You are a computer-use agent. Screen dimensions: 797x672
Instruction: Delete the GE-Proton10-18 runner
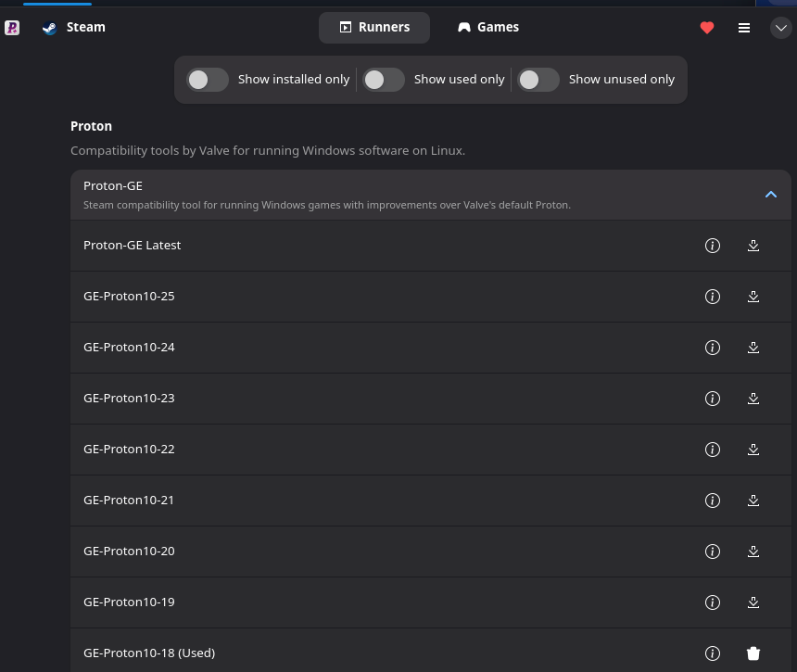(x=753, y=653)
